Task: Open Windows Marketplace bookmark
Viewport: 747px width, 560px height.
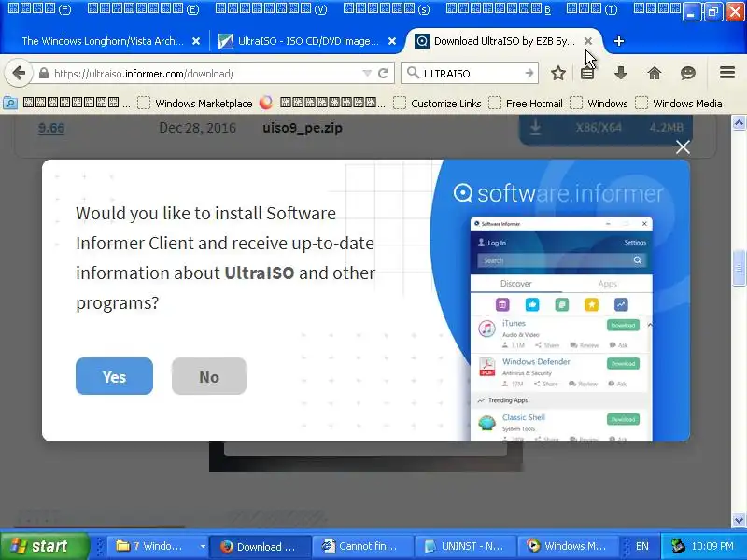Action: point(195,104)
